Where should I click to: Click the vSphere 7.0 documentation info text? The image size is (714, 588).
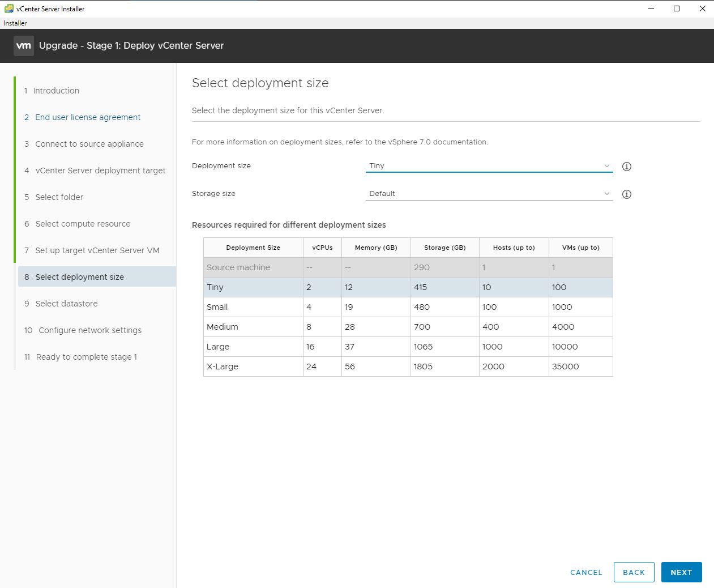tap(340, 142)
